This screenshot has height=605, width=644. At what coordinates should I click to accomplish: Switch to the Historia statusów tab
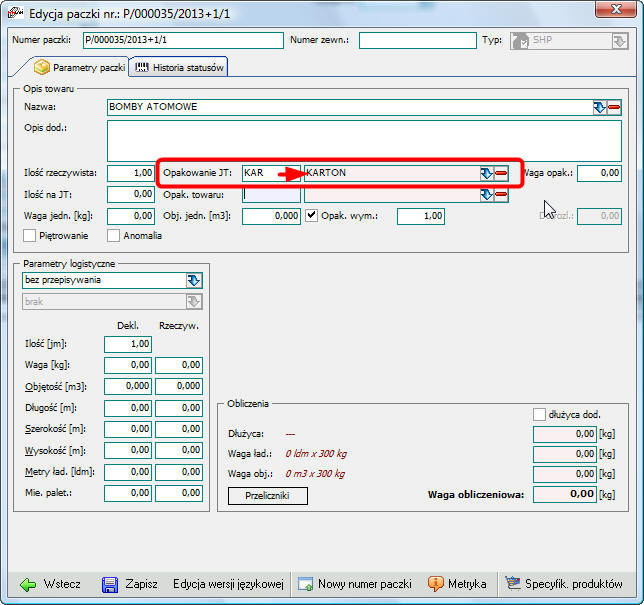click(x=179, y=67)
